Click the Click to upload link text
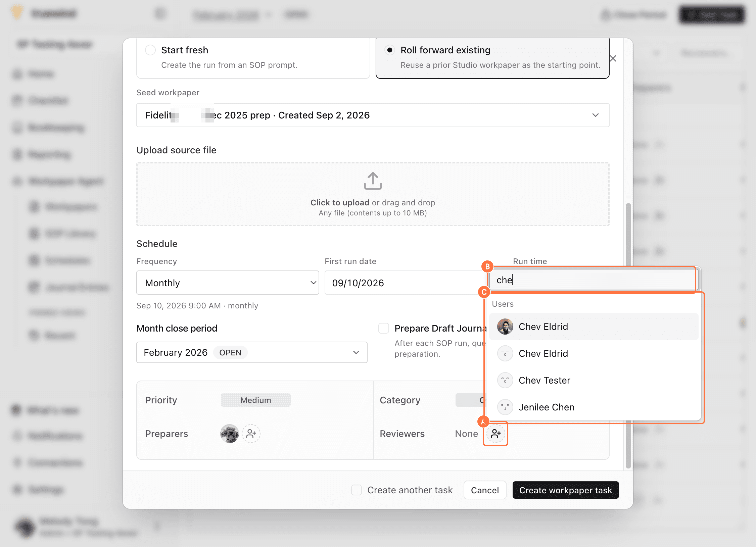 [340, 203]
